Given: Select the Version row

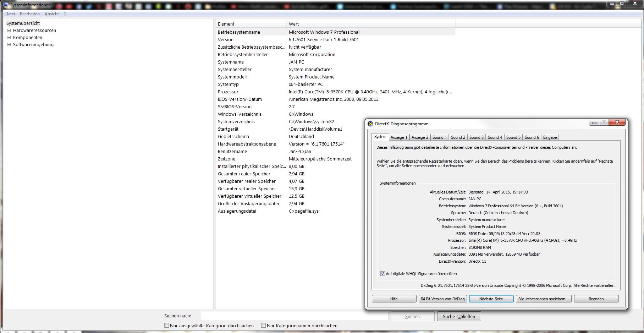Looking at the screenshot, I should [x=335, y=39].
